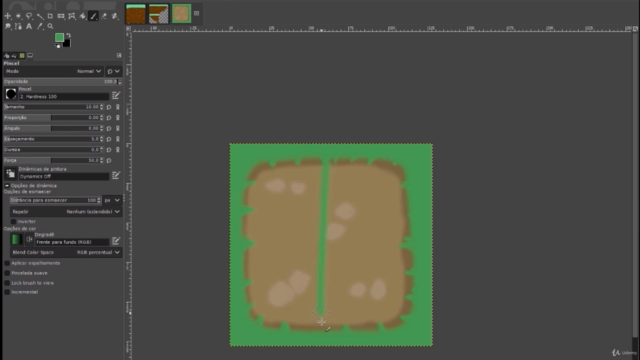Enable Pincelada suave checkbox
Viewport: 640px width, 360px height.
pyautogui.click(x=7, y=273)
